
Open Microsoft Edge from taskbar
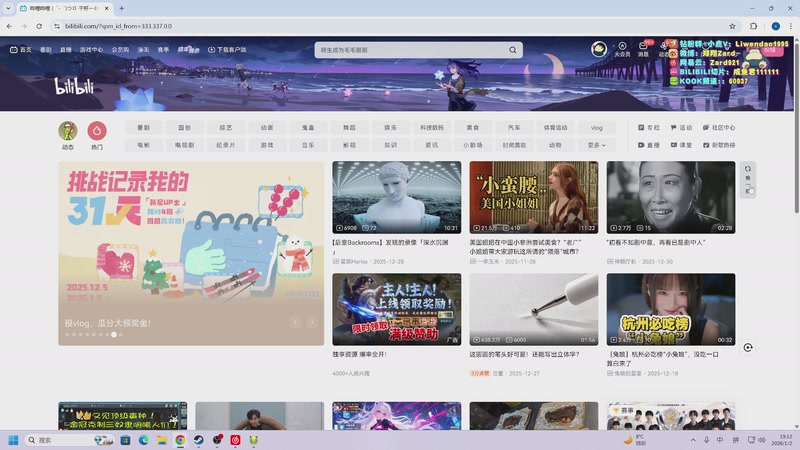pos(143,440)
